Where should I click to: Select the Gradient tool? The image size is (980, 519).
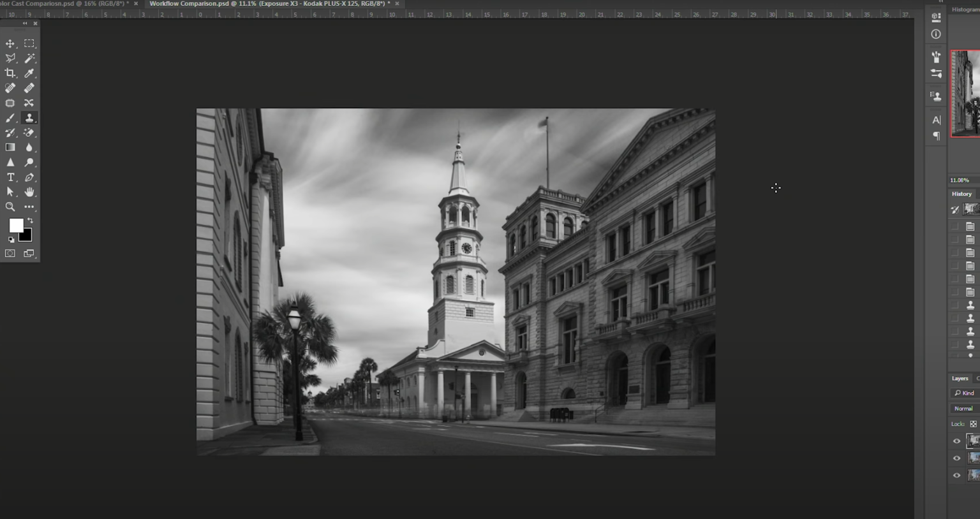tap(10, 147)
